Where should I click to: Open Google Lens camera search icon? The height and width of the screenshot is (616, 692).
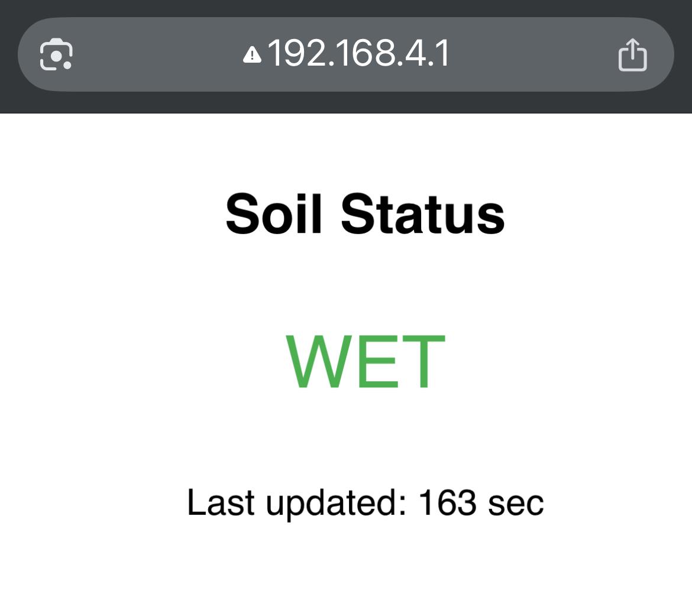pyautogui.click(x=56, y=54)
